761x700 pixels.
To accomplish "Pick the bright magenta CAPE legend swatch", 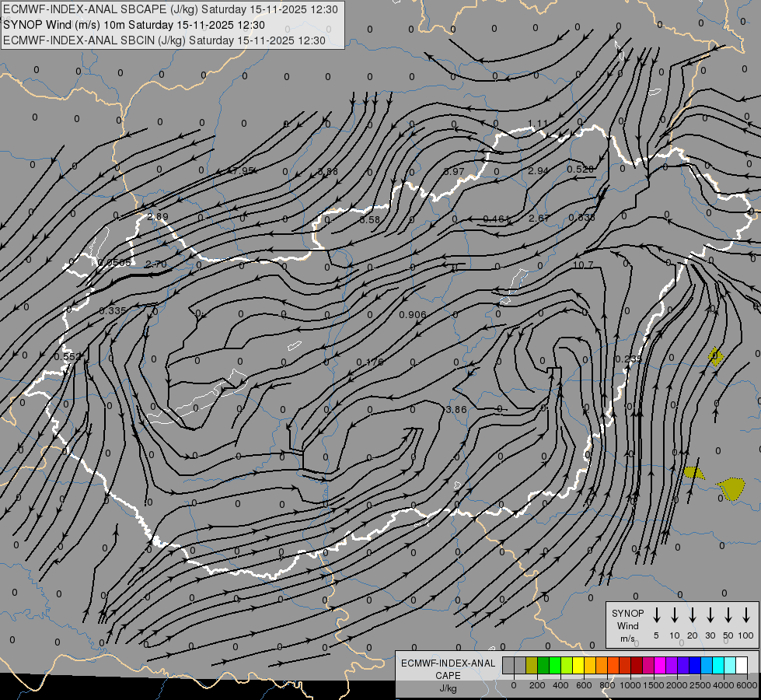I will 660,665.
